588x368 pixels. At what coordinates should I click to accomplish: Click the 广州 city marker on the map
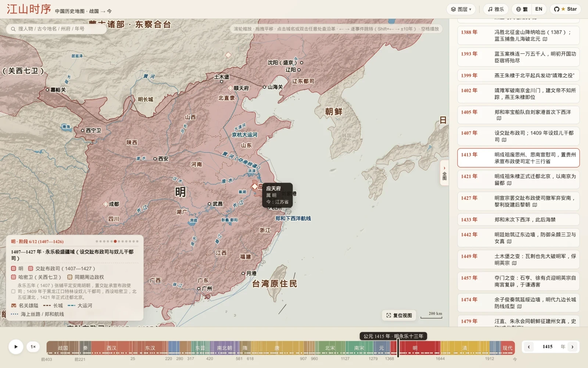(199, 289)
